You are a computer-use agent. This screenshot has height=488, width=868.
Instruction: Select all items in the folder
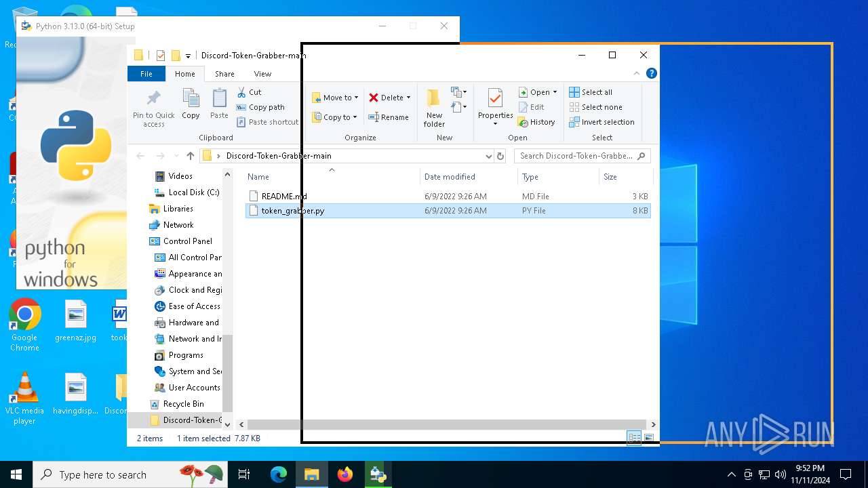click(591, 92)
